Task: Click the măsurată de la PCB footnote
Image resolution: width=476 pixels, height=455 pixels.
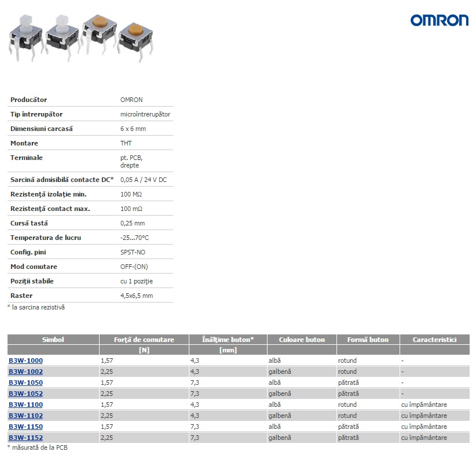Action: click(x=37, y=447)
